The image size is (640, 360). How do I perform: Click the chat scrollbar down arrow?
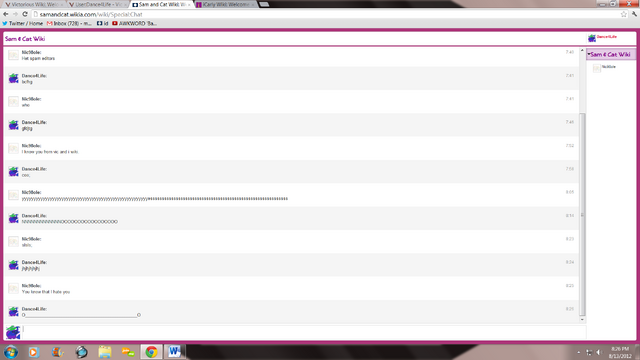point(582,320)
